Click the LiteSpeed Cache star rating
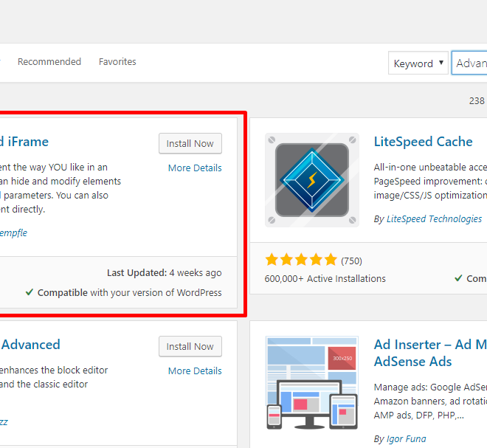Image resolution: width=487 pixels, height=448 pixels. 301,260
